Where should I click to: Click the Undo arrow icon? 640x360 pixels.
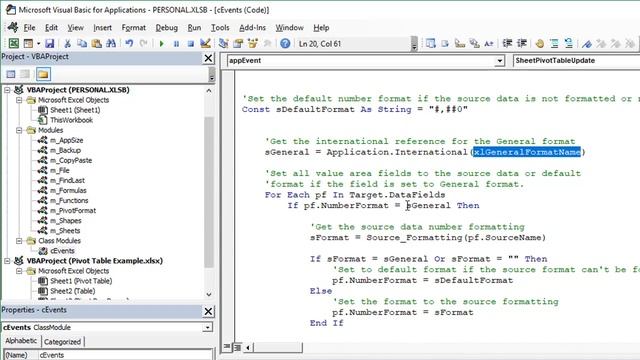(129, 43)
